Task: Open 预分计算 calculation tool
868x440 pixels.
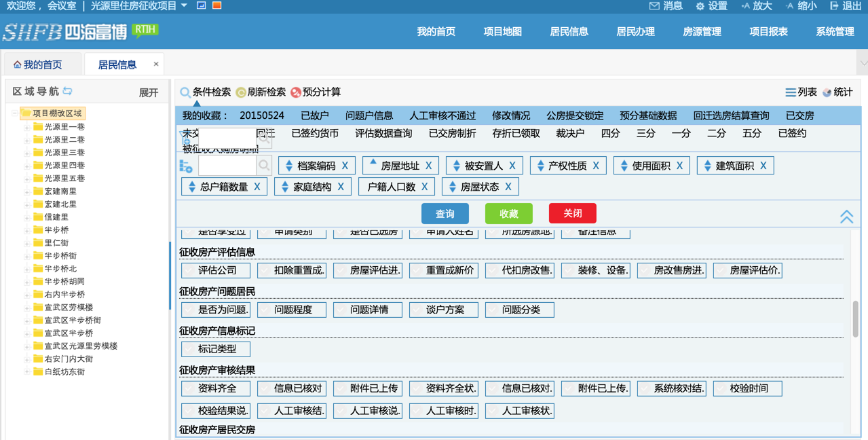Action: (296, 92)
